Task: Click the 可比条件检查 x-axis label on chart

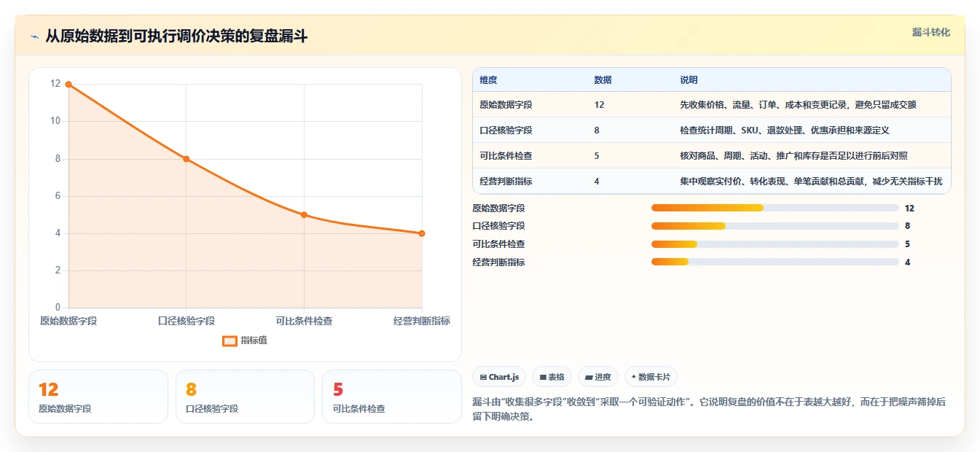Action: (x=304, y=321)
